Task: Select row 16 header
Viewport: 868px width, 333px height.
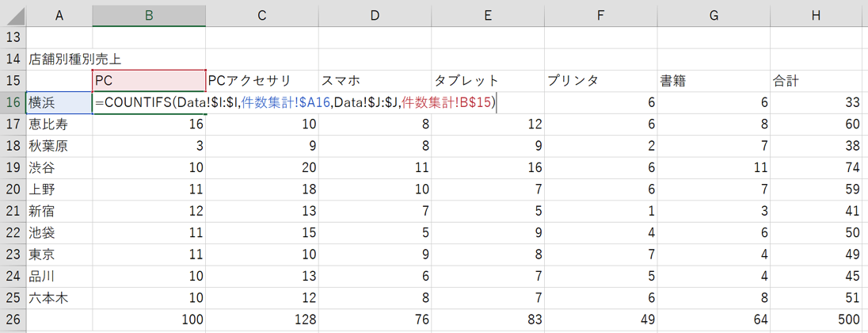Action: [13, 102]
